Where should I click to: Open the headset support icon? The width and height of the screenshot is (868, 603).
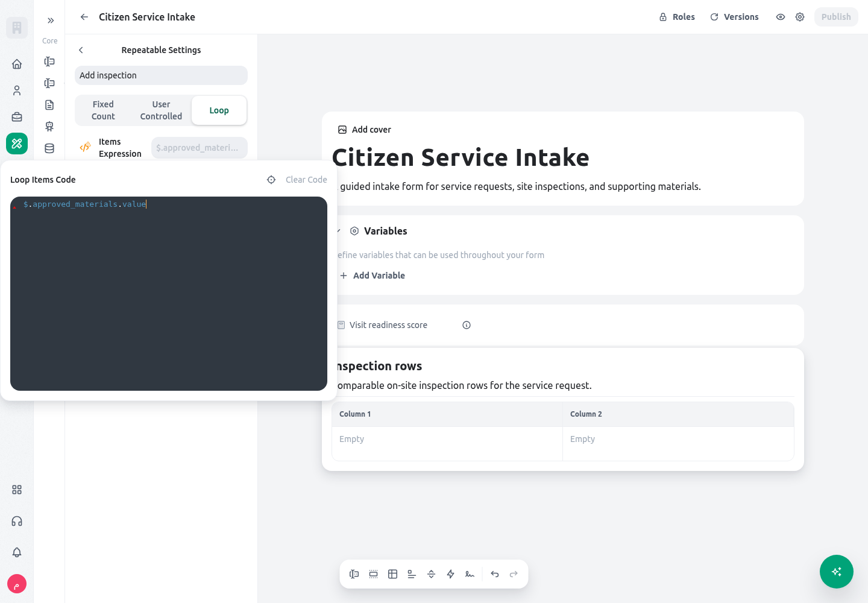click(x=17, y=521)
